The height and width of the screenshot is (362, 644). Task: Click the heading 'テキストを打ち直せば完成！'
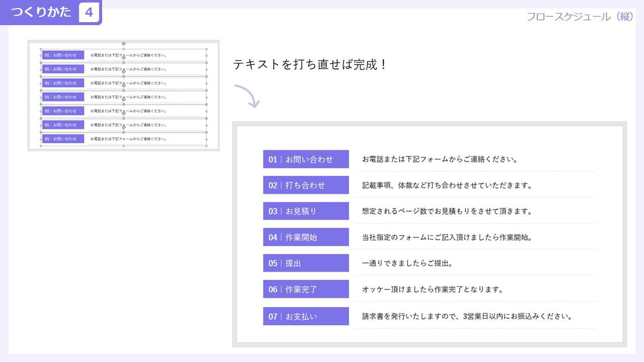coord(310,65)
